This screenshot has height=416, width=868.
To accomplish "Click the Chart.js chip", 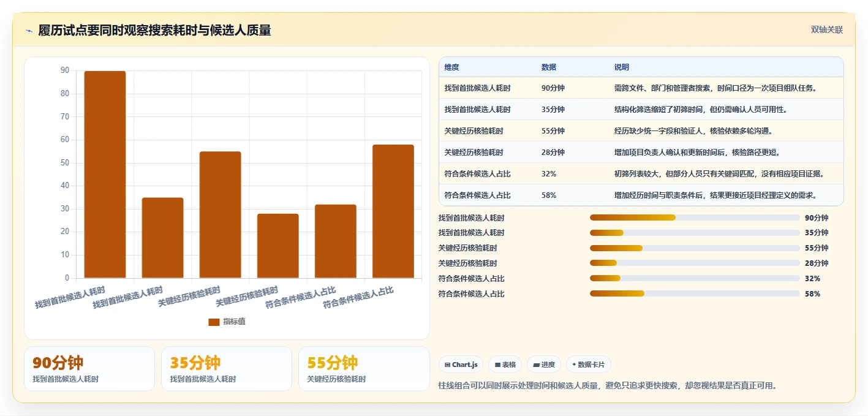I will (x=461, y=365).
